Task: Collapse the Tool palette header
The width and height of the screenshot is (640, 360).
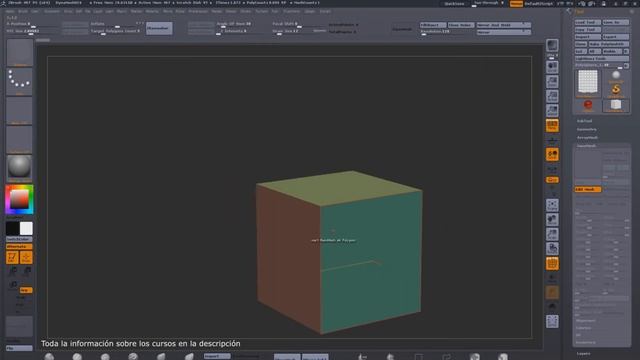Action: (579, 12)
